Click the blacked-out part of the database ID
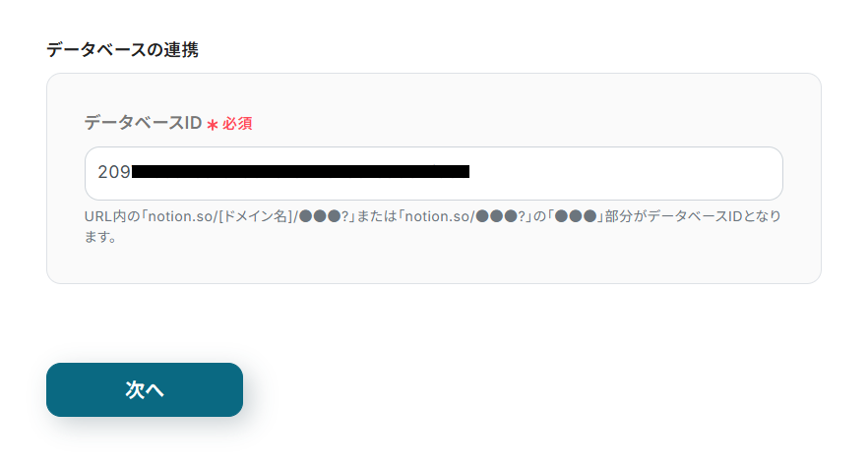 point(300,171)
